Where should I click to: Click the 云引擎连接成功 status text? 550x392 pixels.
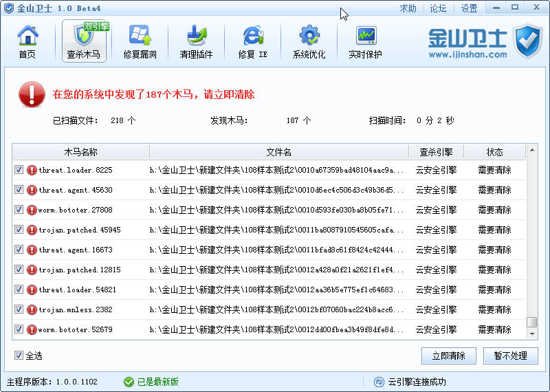(x=417, y=382)
